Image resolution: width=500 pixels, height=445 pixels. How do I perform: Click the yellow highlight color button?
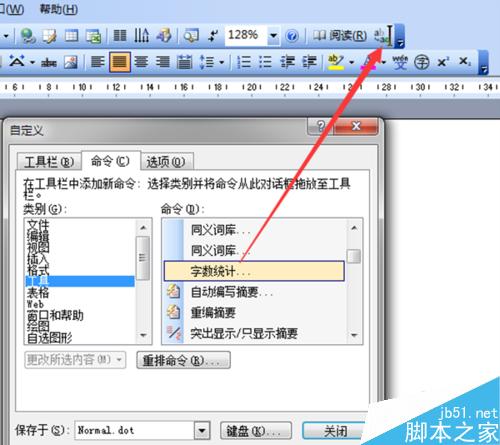[336, 62]
